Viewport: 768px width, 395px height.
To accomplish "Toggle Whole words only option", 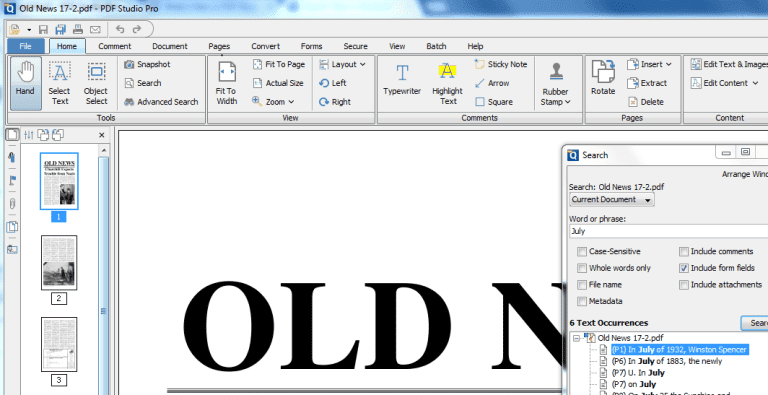I will 582,268.
